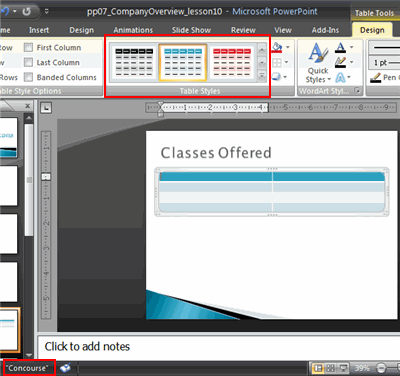
Task: Click to add notes pane
Action: tap(218, 347)
